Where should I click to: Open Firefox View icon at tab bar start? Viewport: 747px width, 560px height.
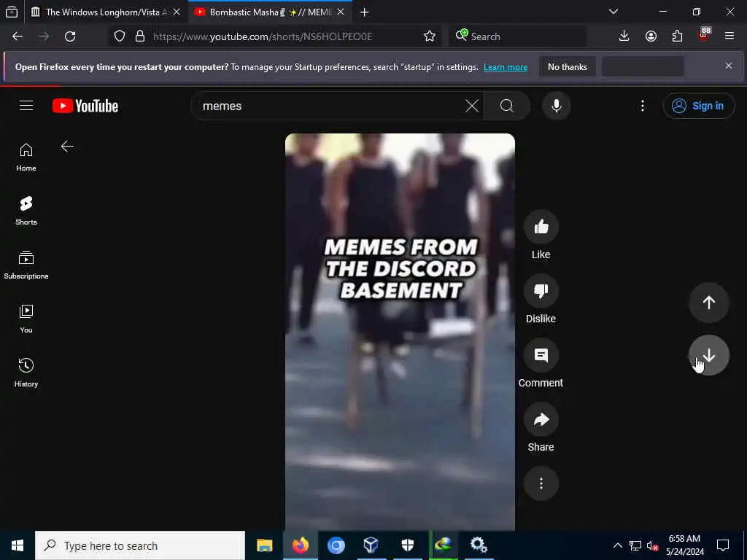(x=12, y=12)
